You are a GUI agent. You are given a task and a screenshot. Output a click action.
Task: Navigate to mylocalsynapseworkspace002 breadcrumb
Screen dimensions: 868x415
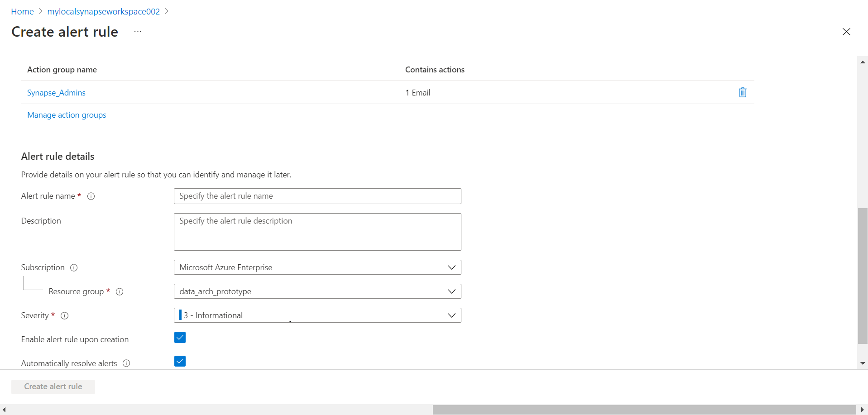pyautogui.click(x=103, y=11)
